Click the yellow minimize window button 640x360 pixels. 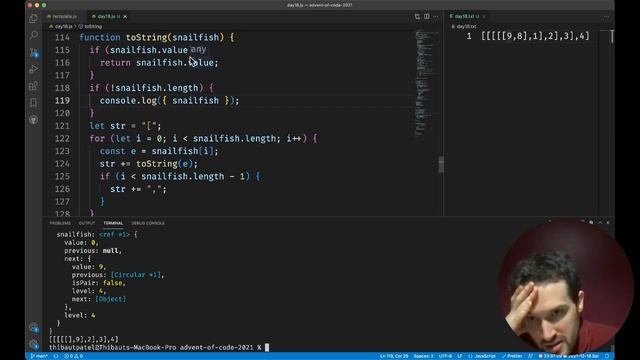pos(37,5)
